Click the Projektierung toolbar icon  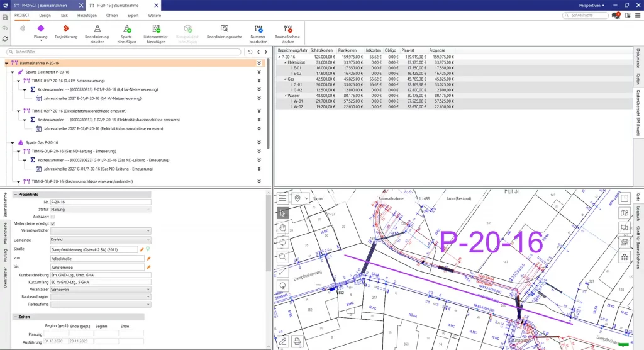point(66,29)
